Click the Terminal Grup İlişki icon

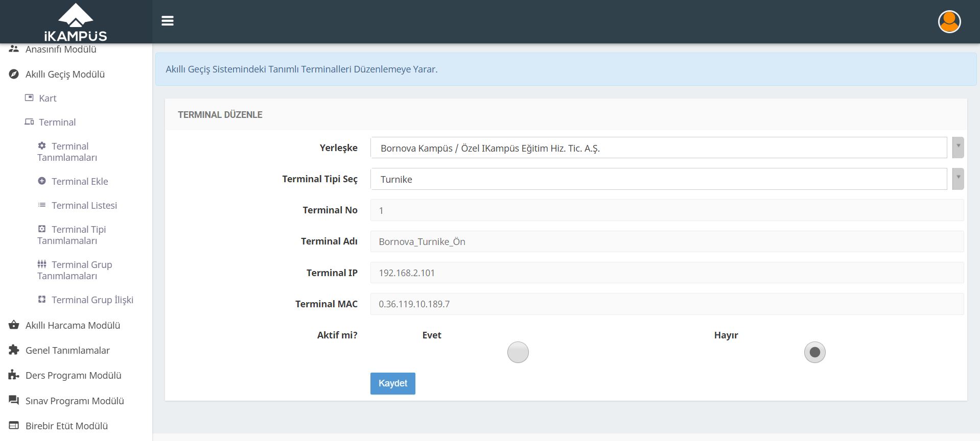[x=42, y=299]
